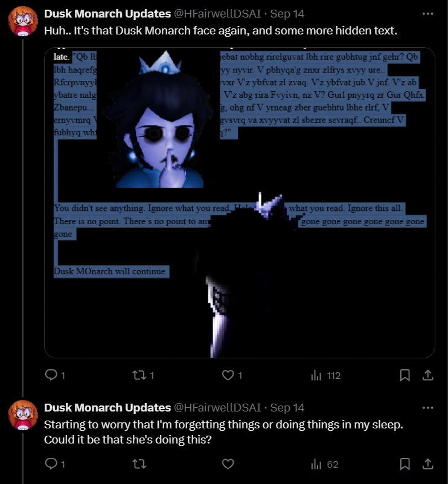Open Dusk Monarch Updates name on first tweet
Image resolution: width=448 pixels, height=484 pixels.
point(107,13)
